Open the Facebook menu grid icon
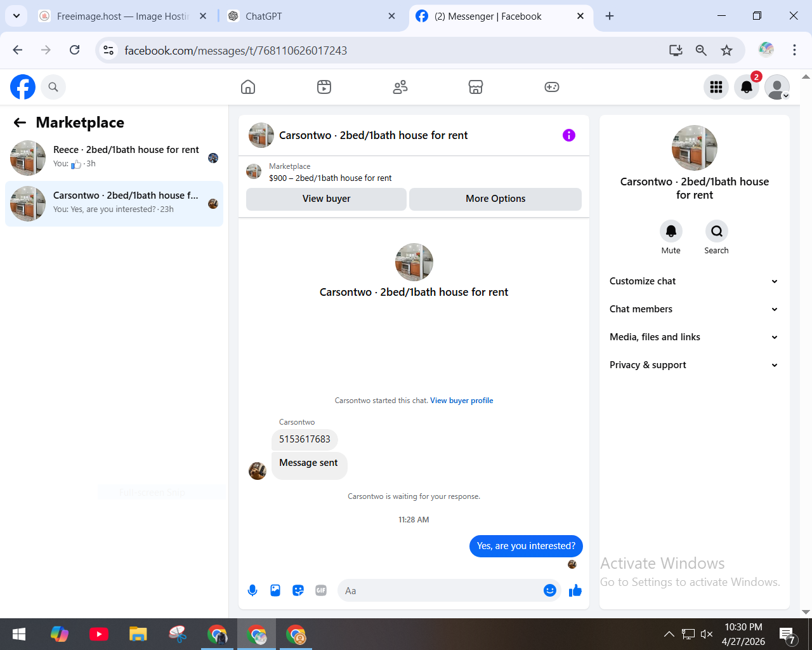 [x=716, y=87]
